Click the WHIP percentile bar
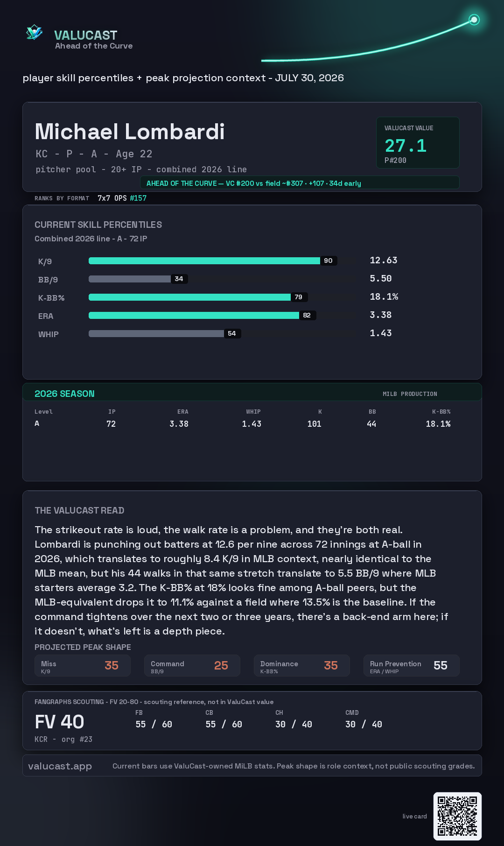Screen dimensions: 504x846 click(x=221, y=333)
